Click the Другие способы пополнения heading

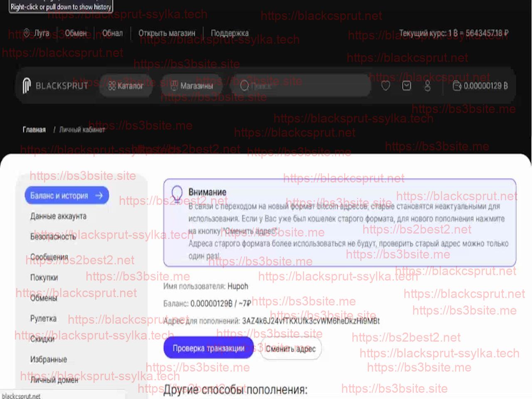(x=235, y=390)
